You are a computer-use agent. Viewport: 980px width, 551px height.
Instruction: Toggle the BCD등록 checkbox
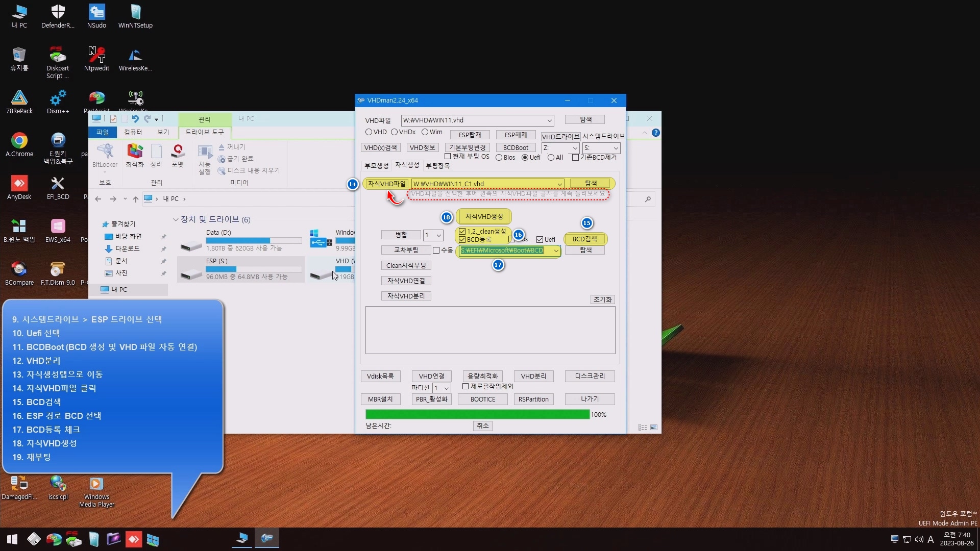point(462,239)
